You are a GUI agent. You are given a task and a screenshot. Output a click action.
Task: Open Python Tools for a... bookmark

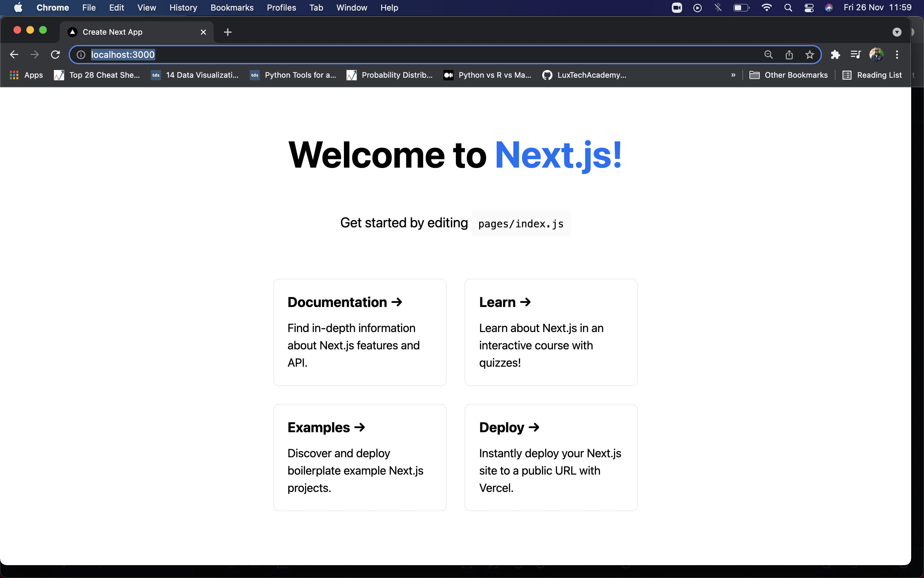pyautogui.click(x=293, y=75)
